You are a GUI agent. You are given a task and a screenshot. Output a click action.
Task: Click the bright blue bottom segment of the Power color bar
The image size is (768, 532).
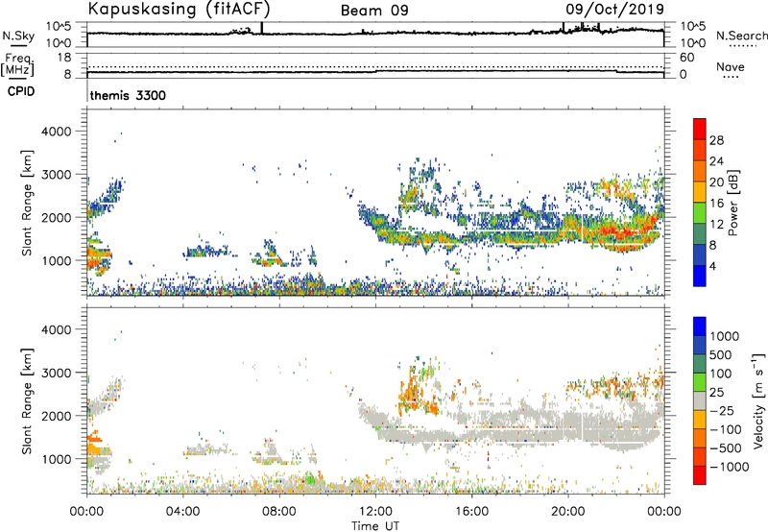(x=700, y=276)
